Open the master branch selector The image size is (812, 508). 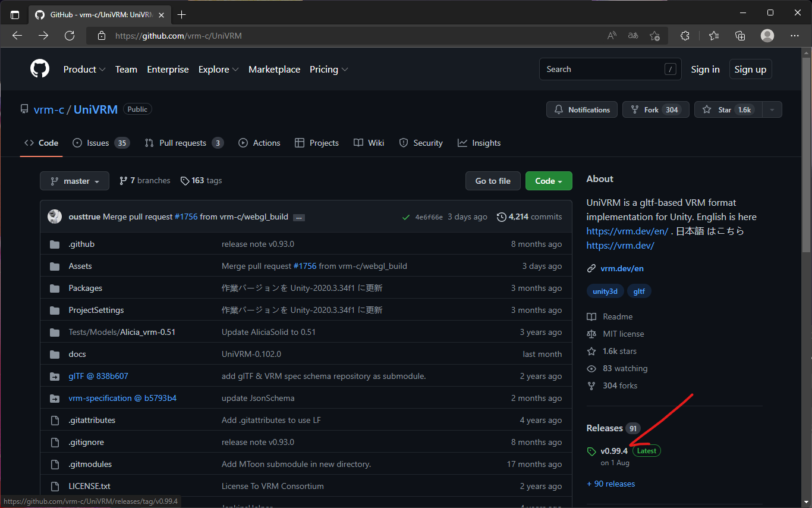[x=74, y=181]
